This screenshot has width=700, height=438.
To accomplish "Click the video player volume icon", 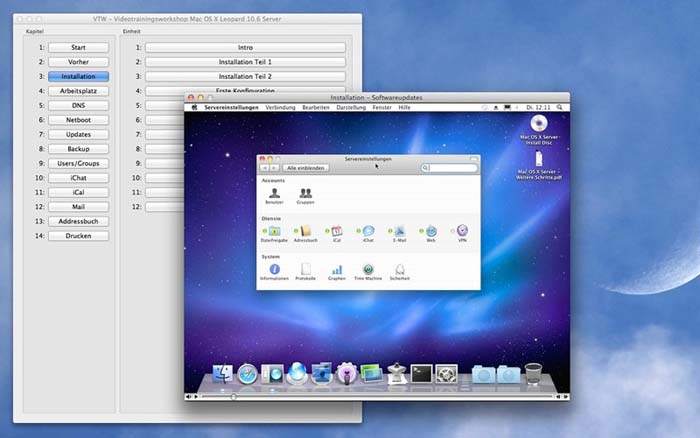I will [188, 396].
